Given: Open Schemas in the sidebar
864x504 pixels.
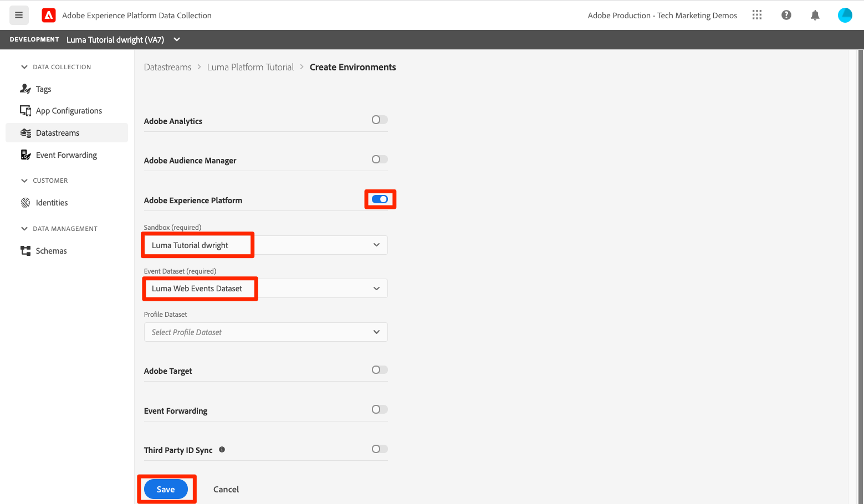Looking at the screenshot, I should click(x=67, y=251).
